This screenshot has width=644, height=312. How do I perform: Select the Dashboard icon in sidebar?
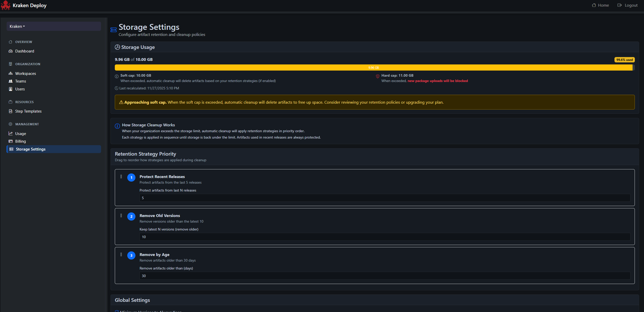click(10, 51)
